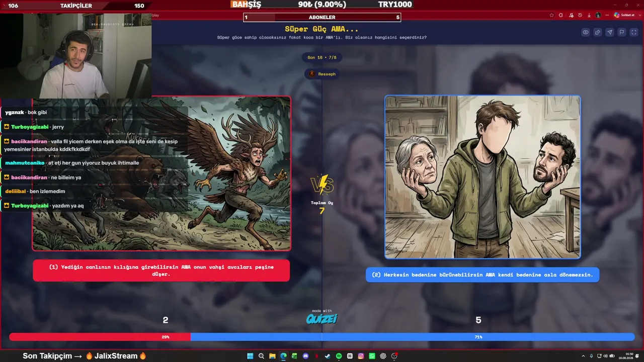Viewport: 644px width, 362px height.
Task: Open the browser three-dots menu
Action: [607, 15]
